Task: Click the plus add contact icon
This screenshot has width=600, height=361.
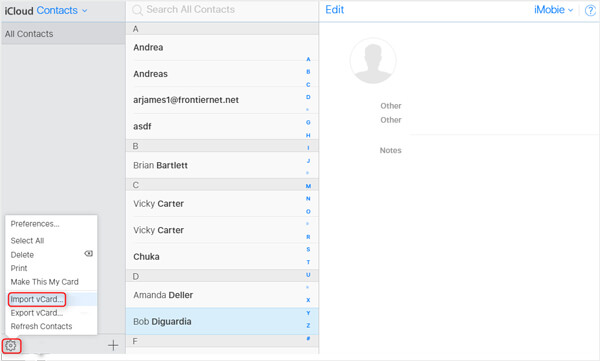Action: 113,345
